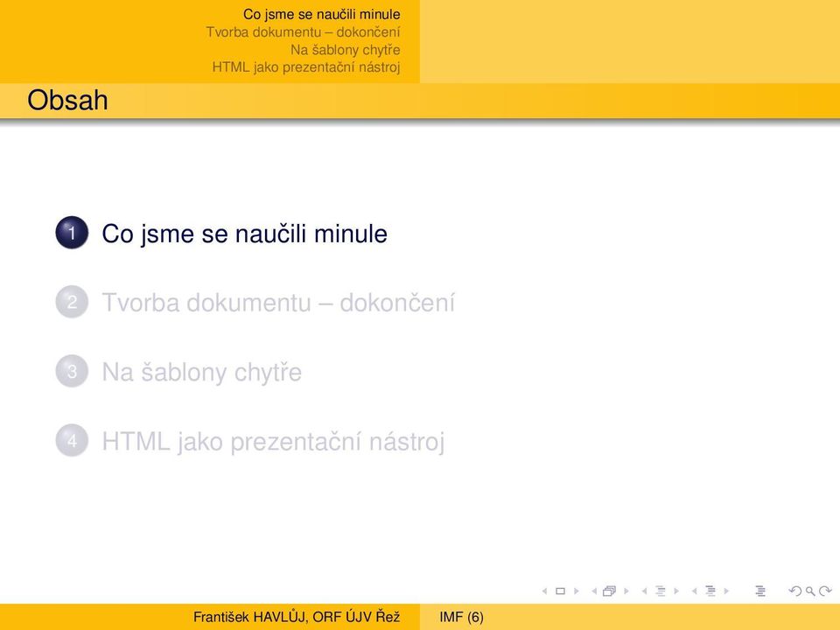
Task: Click the 'Obsah' slide title
Action: click(67, 100)
